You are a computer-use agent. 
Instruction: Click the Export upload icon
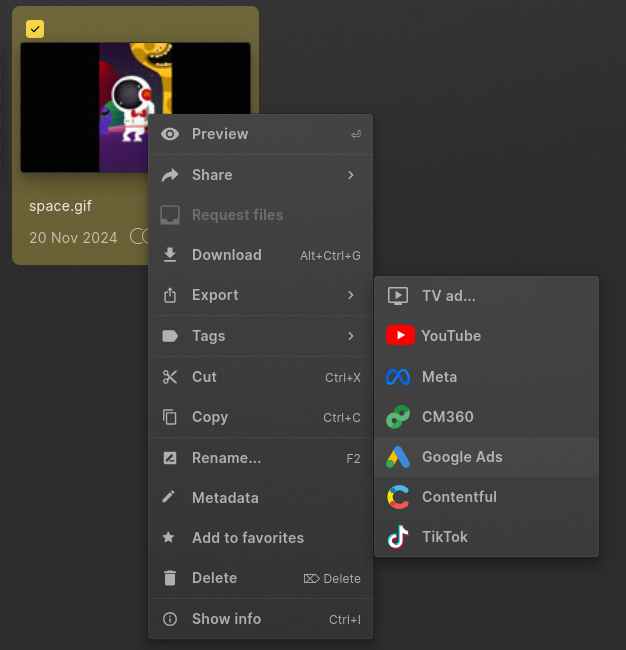click(x=170, y=295)
